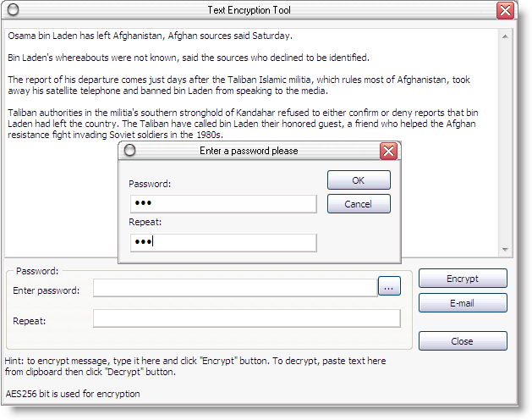532x420 pixels.
Task: Confirm the password with the OK button
Action: 359,180
